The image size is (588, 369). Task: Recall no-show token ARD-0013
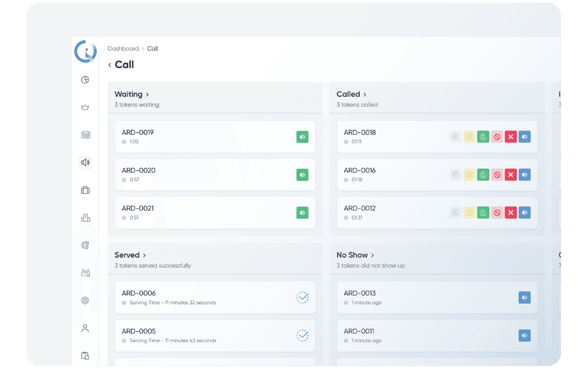[524, 298]
